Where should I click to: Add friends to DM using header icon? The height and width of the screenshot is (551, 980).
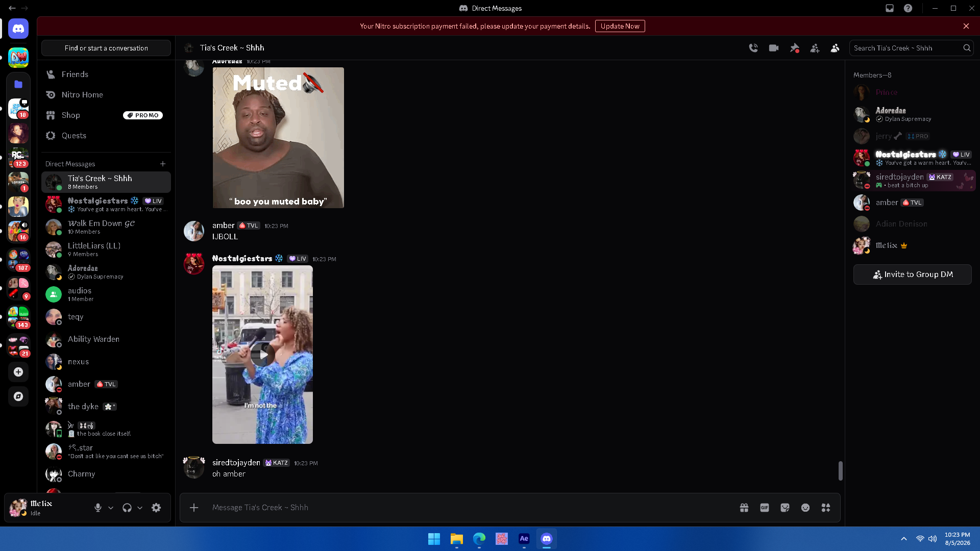[815, 48]
